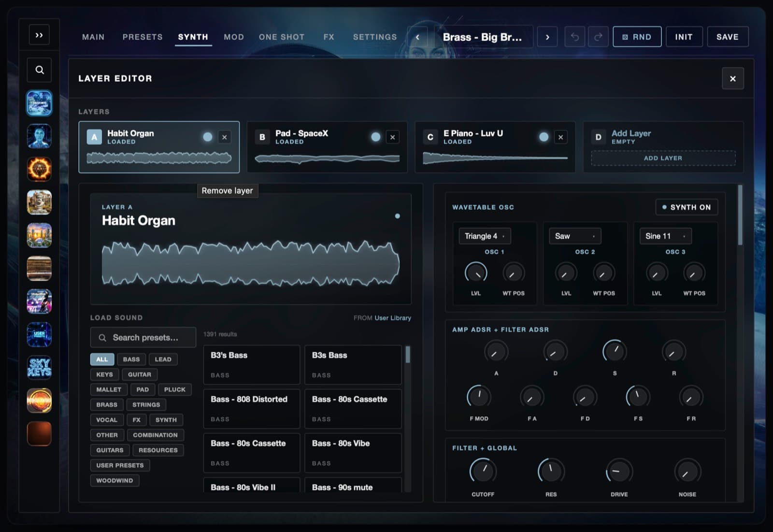The height and width of the screenshot is (532, 773).
Task: Adjust OSC 1 LVL knob
Action: click(x=476, y=273)
